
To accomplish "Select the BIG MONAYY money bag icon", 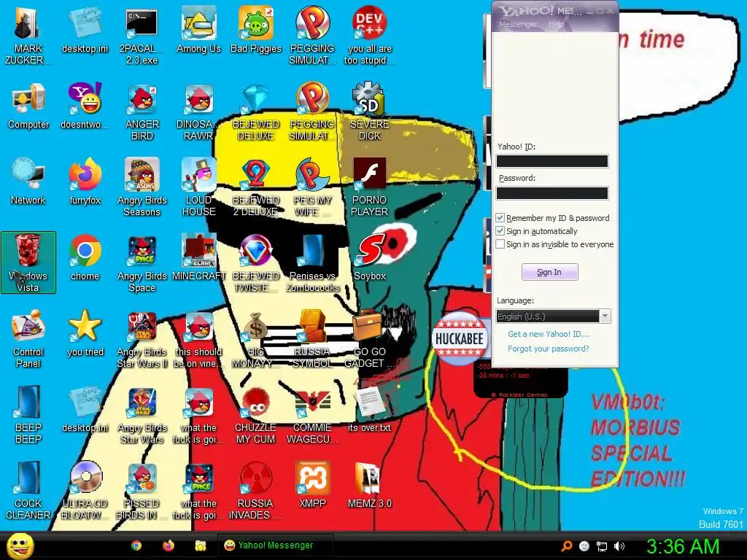I will (x=256, y=338).
